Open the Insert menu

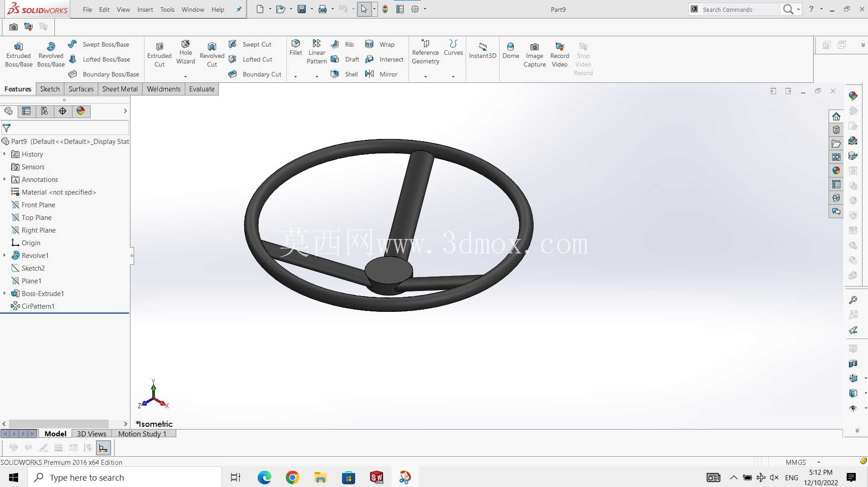click(145, 10)
